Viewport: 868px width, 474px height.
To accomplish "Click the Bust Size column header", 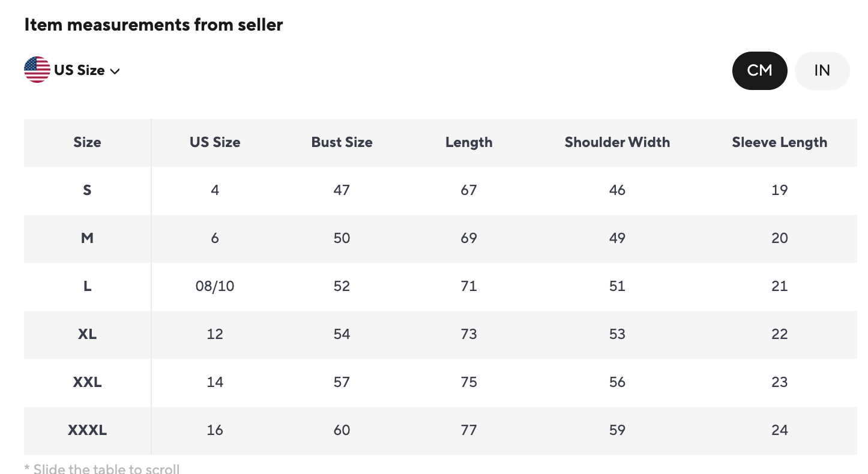I will [342, 142].
